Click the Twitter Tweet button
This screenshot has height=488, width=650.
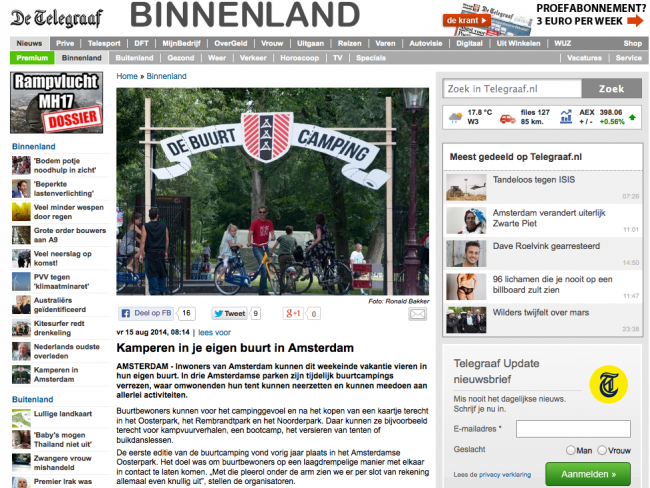pos(228,313)
